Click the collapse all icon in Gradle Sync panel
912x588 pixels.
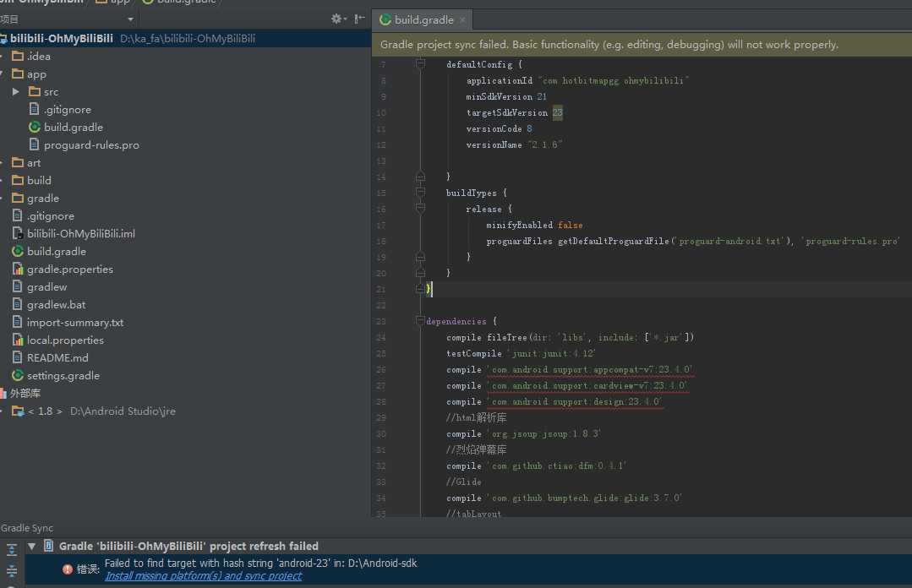[12, 570]
